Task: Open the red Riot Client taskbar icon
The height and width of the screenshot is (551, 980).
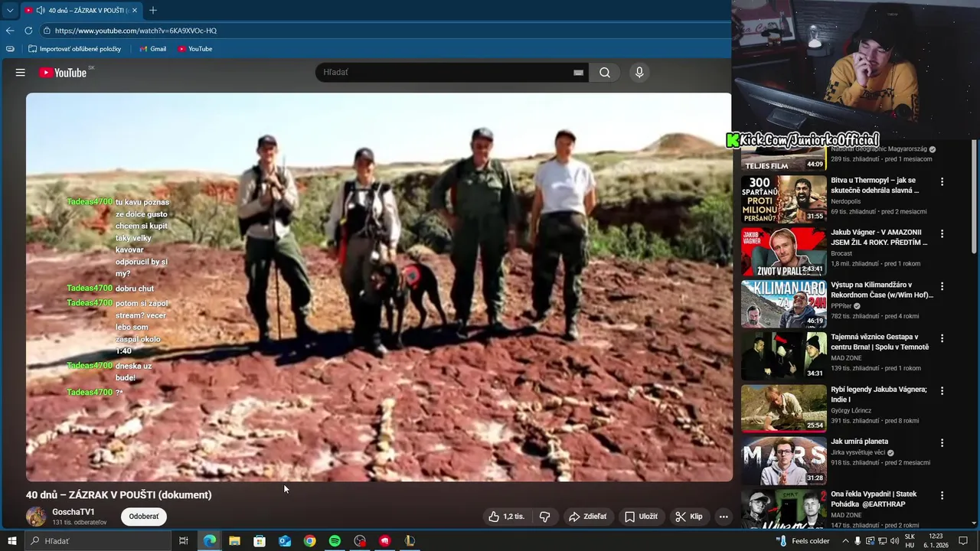Action: (x=384, y=541)
